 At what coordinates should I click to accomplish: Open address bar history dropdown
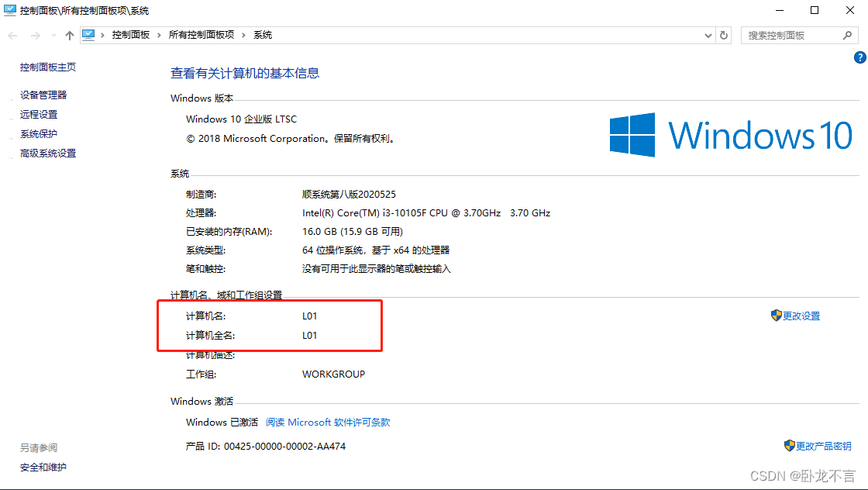click(708, 36)
